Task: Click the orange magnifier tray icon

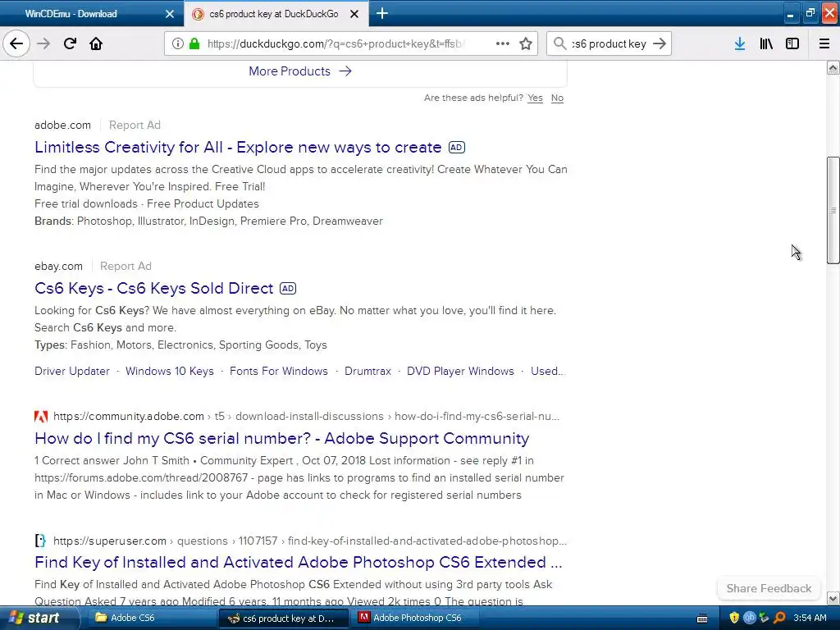Action: pyautogui.click(x=779, y=618)
